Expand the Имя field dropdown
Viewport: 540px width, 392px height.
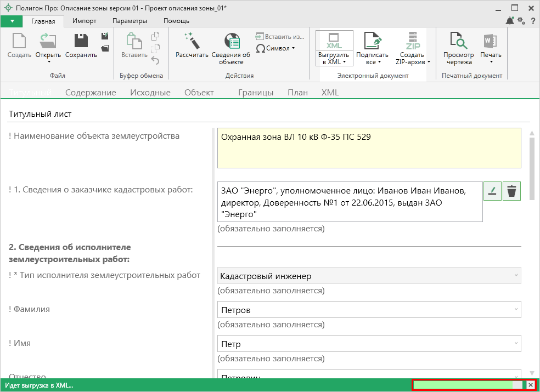point(516,344)
